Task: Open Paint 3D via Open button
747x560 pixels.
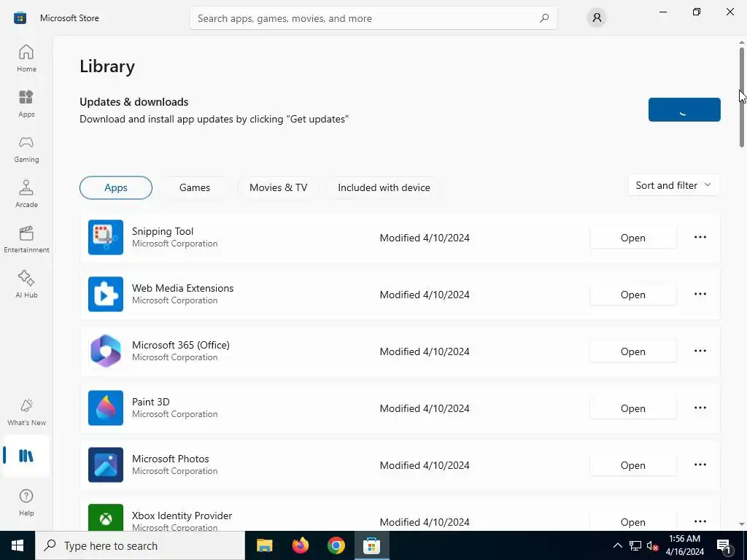Action: point(632,408)
